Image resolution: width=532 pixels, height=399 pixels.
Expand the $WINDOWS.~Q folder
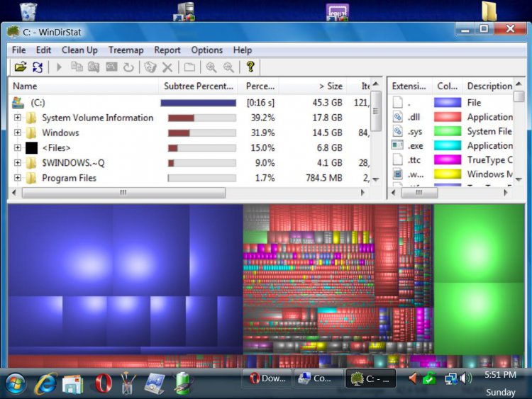pyautogui.click(x=17, y=163)
